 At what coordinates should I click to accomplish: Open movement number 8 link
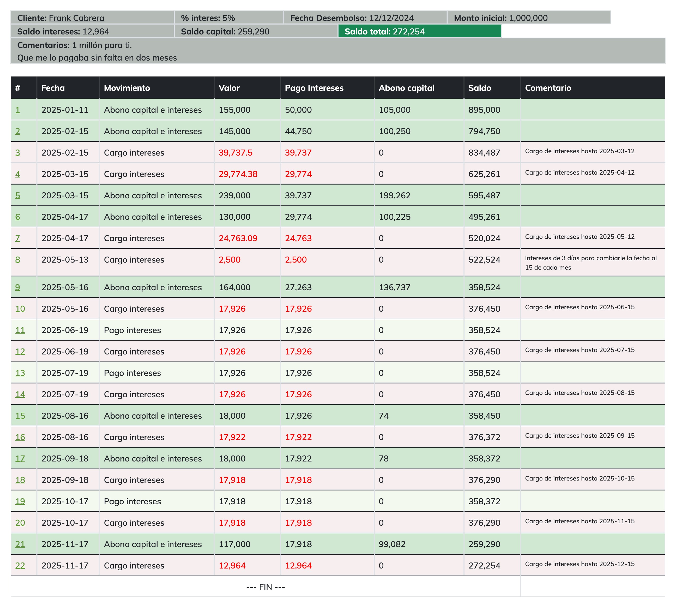click(x=17, y=260)
